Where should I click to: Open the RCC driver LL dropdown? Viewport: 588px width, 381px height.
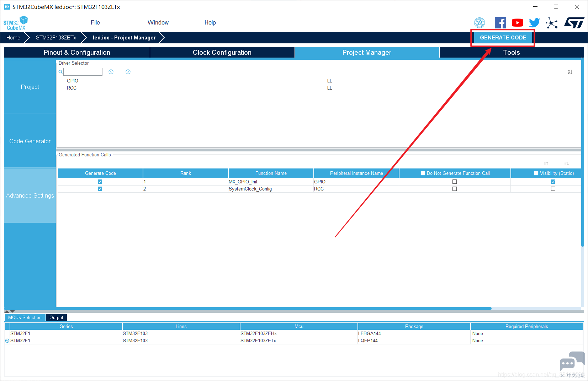330,88
